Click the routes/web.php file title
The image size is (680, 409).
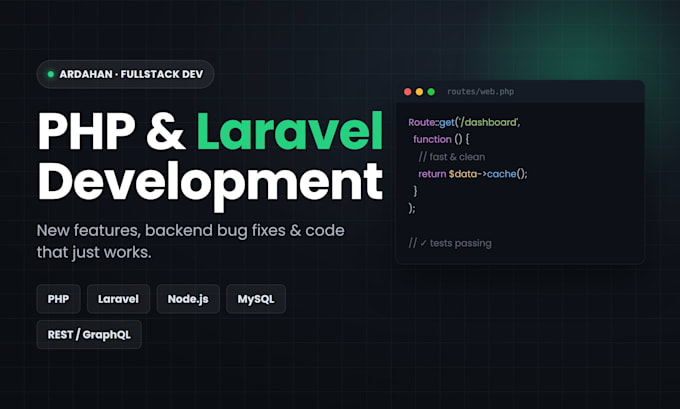[x=480, y=92]
